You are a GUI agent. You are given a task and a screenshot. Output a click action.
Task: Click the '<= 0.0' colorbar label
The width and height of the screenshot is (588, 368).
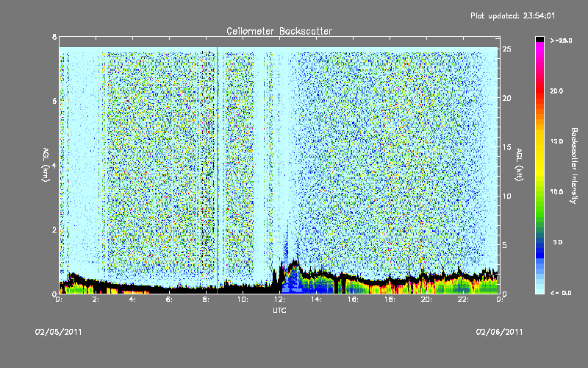pyautogui.click(x=561, y=293)
